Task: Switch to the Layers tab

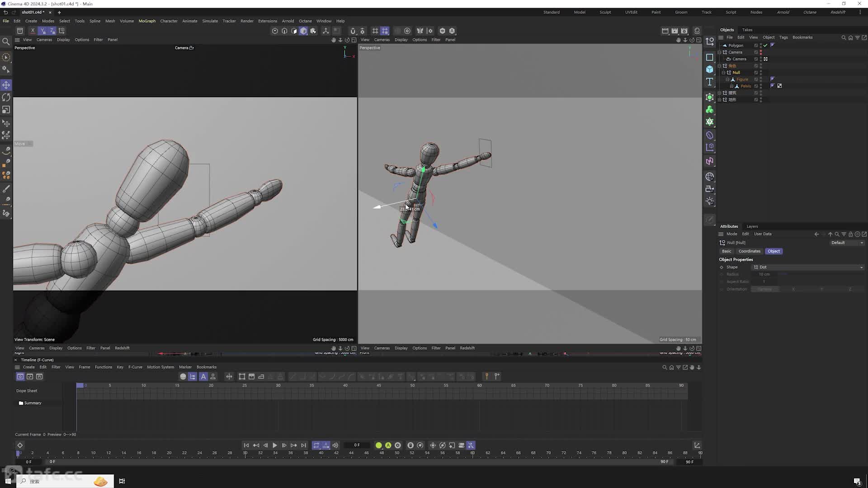Action: (x=752, y=226)
